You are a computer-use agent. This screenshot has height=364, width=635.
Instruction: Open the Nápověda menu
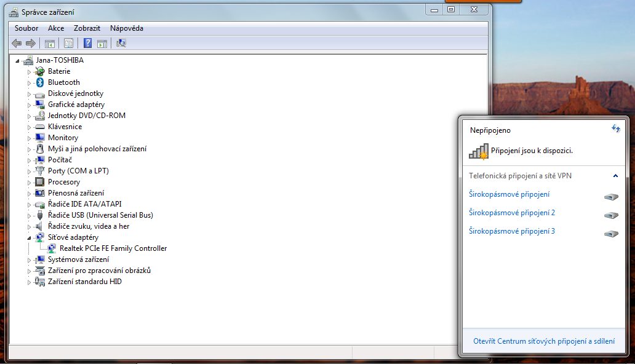pos(126,28)
